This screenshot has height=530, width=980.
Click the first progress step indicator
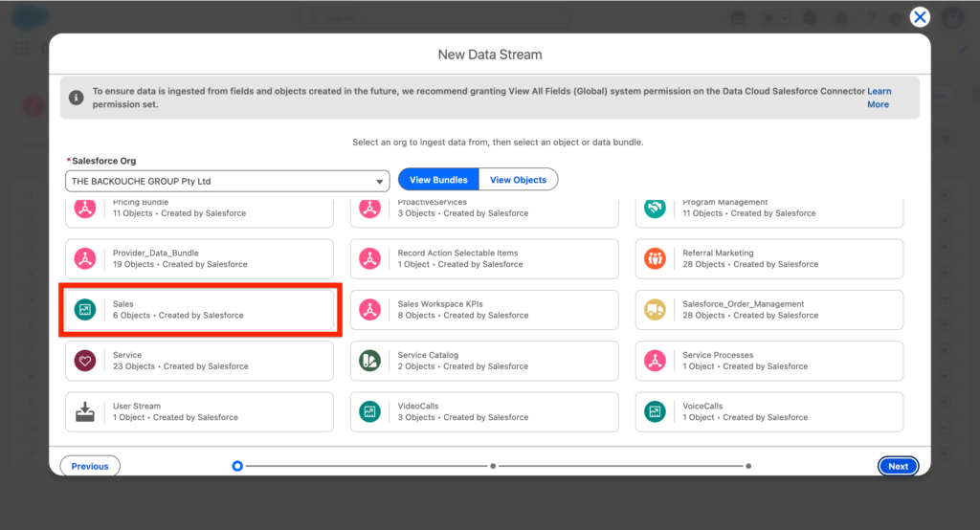pos(237,466)
